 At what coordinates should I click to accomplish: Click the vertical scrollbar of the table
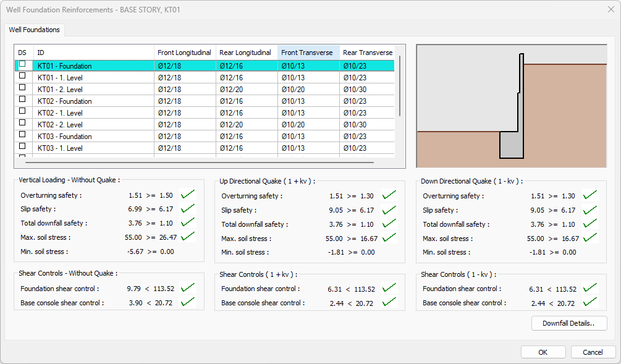(400, 87)
